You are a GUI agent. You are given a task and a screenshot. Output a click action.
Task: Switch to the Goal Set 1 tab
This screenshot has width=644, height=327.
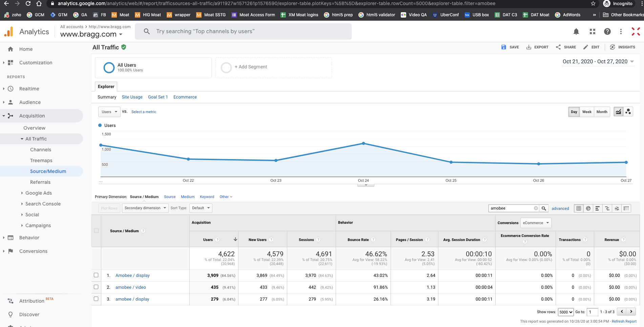158,97
